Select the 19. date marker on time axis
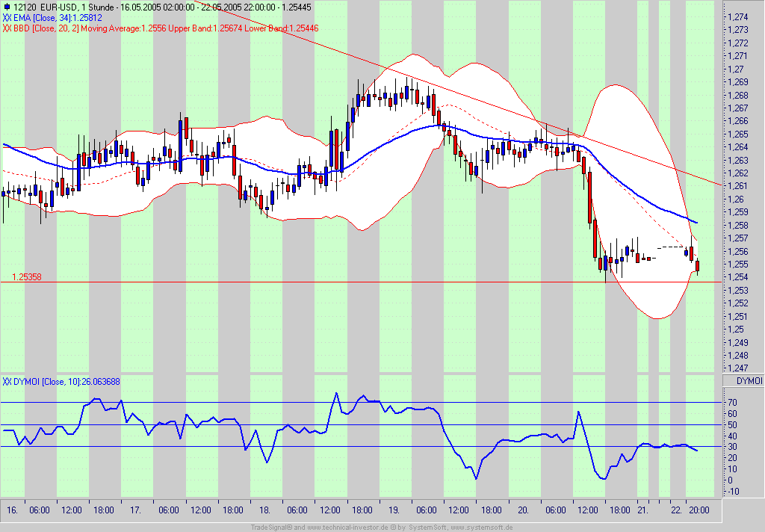The height and width of the screenshot is (532, 765). [391, 510]
